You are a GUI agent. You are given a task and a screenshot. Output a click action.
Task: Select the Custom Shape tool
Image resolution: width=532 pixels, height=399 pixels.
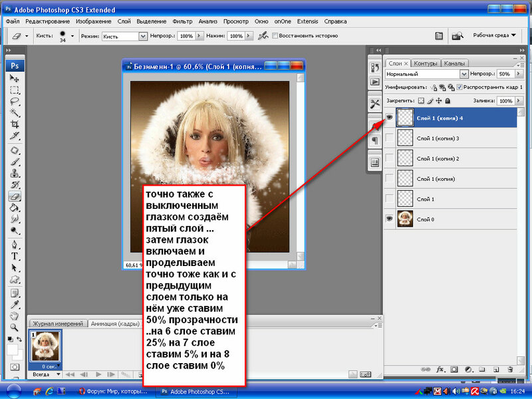tap(14, 279)
